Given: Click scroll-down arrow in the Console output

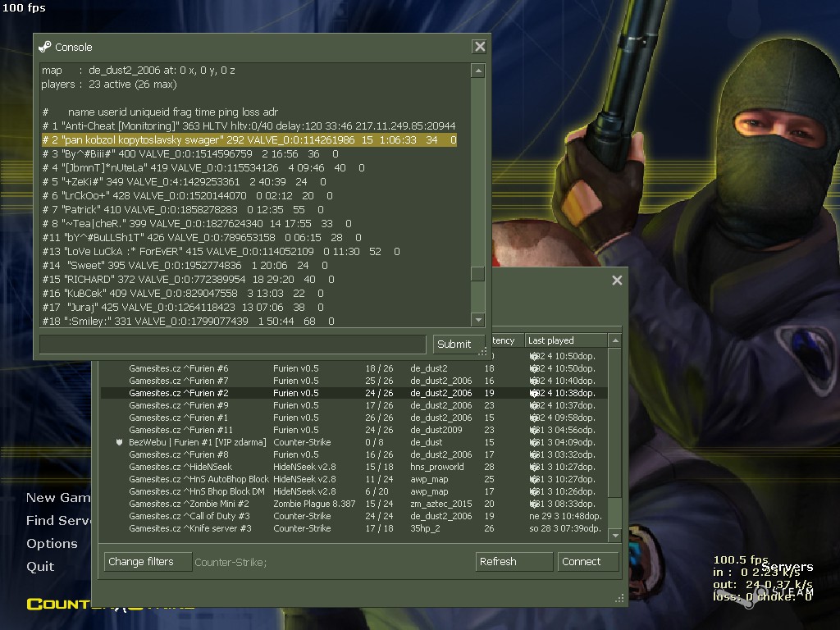Looking at the screenshot, I should [477, 320].
